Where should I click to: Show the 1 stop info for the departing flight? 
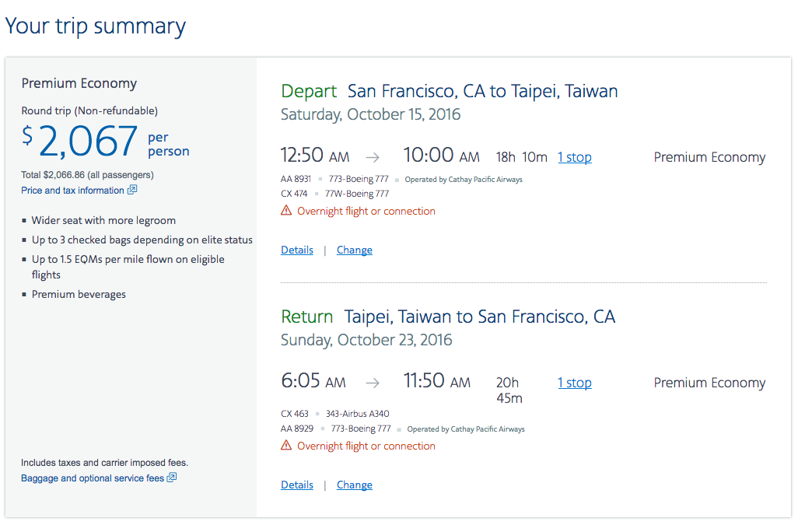pos(574,157)
